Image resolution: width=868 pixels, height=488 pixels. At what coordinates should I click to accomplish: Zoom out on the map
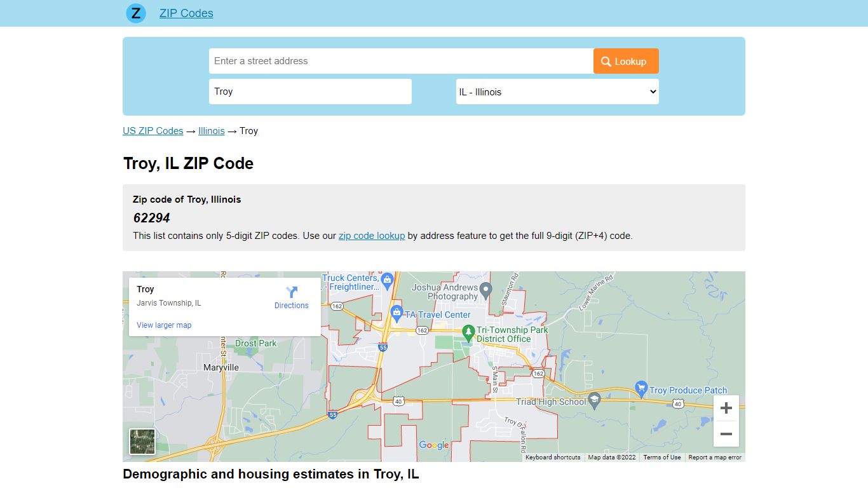[726, 435]
